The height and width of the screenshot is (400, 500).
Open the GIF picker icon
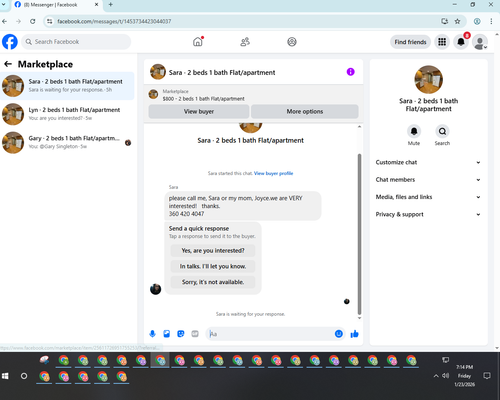click(x=195, y=334)
